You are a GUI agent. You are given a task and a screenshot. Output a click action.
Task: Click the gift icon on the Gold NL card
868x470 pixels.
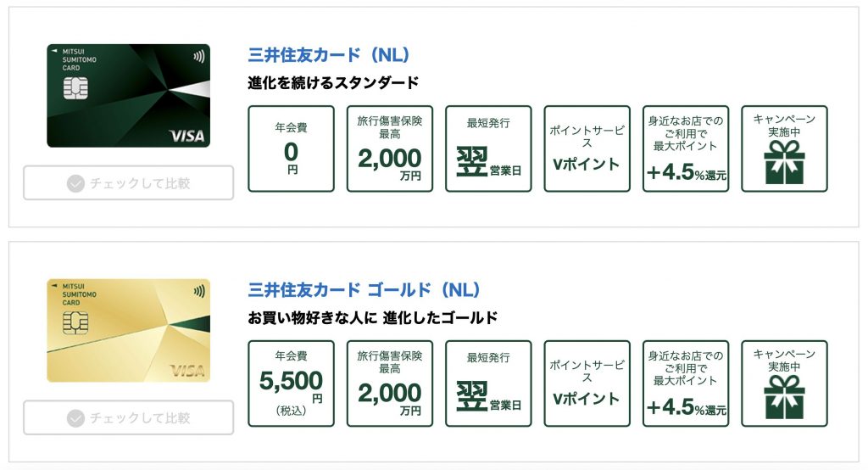(x=783, y=397)
